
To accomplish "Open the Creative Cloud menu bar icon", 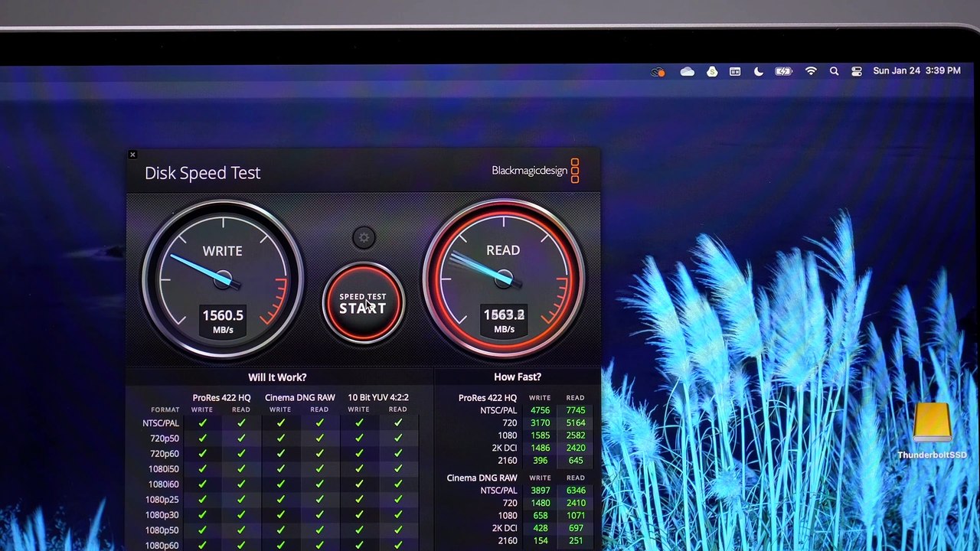I will pyautogui.click(x=658, y=71).
